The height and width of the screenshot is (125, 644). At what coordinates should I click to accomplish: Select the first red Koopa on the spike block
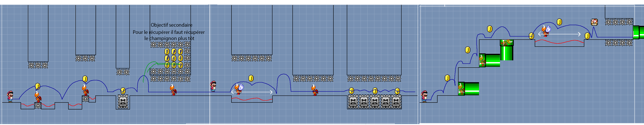38,97
